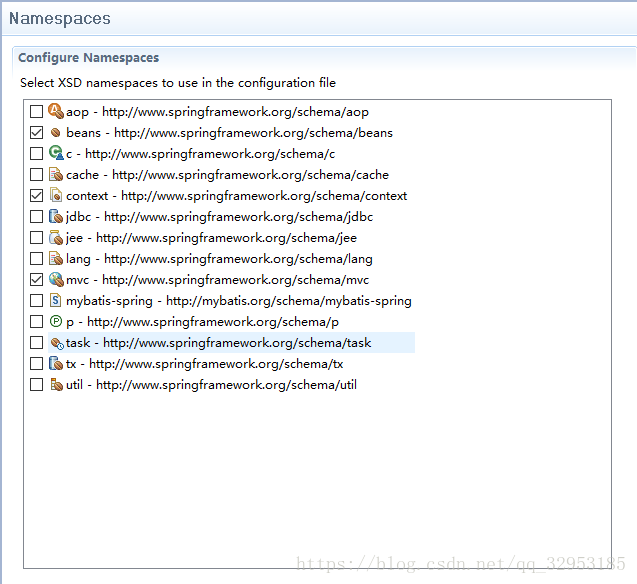The image size is (637, 584).
Task: Click the task namespace icon
Action: (x=57, y=343)
